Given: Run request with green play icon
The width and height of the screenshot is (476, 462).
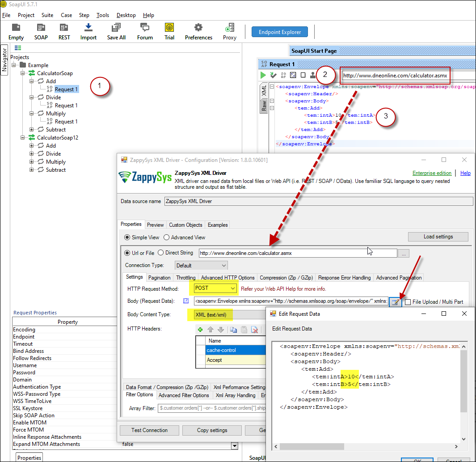Looking at the screenshot, I should [263, 75].
